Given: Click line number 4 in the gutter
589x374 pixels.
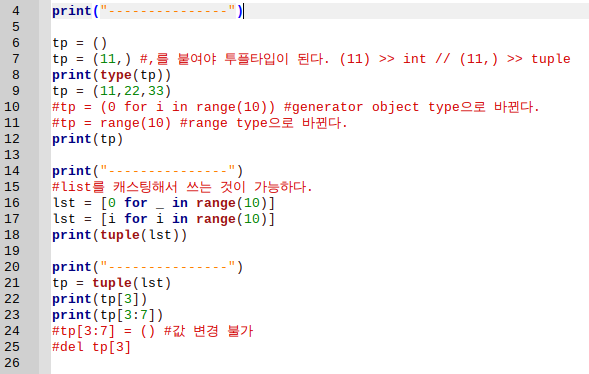Looking at the screenshot, I should [16, 11].
